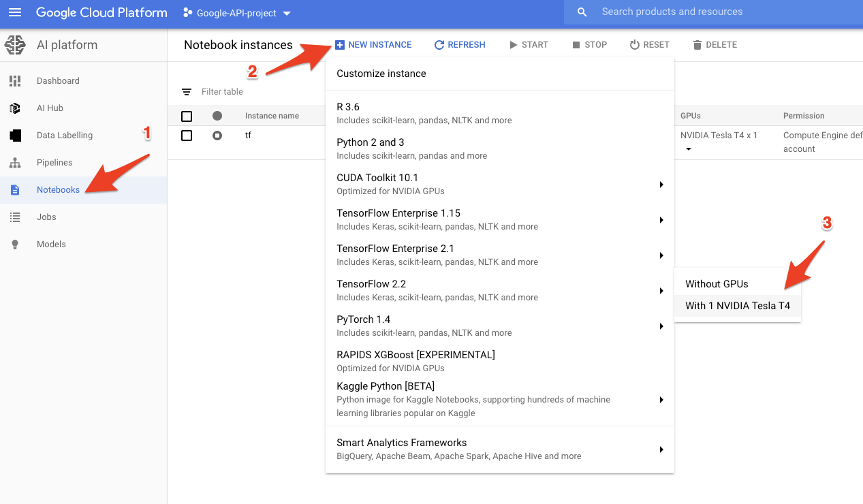
Task: Choose Without GPUs submenu option
Action: [x=738, y=284]
